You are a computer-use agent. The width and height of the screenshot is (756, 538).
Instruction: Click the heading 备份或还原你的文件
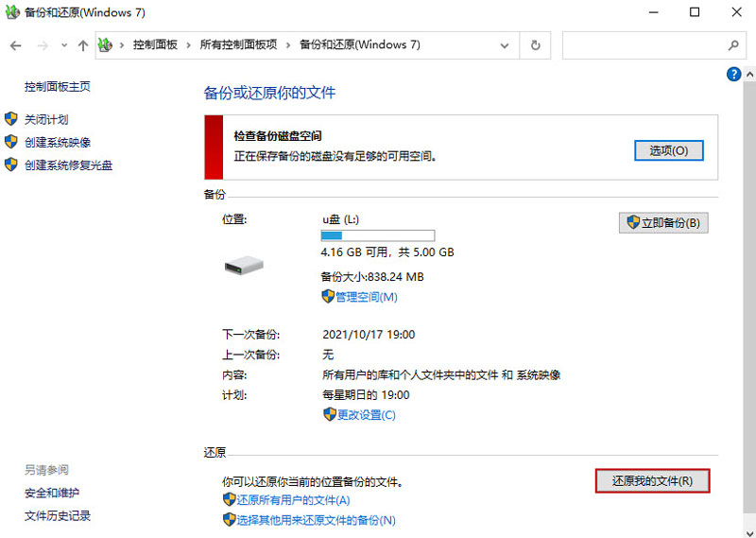[269, 93]
